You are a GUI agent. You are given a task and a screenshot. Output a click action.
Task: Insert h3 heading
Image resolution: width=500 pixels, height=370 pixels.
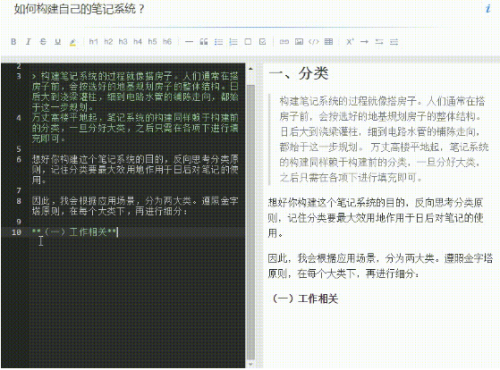click(x=123, y=42)
